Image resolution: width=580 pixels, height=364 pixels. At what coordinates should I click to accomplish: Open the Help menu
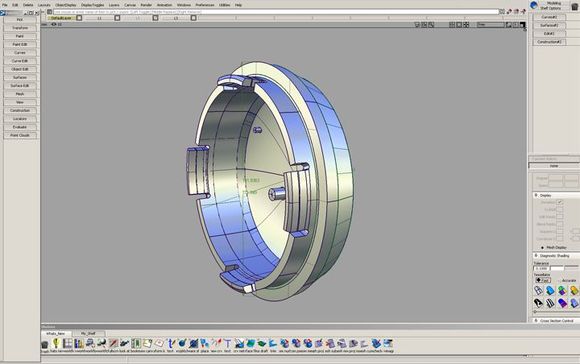[239, 5]
